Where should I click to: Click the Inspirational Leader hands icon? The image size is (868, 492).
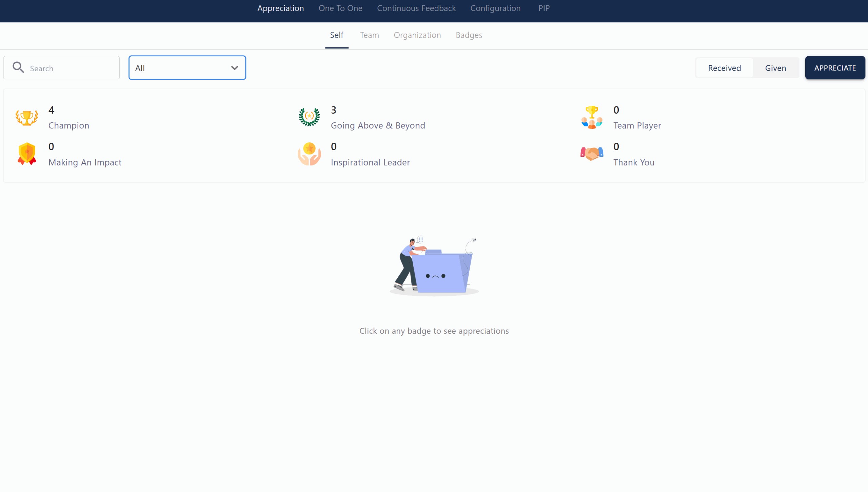coord(309,154)
